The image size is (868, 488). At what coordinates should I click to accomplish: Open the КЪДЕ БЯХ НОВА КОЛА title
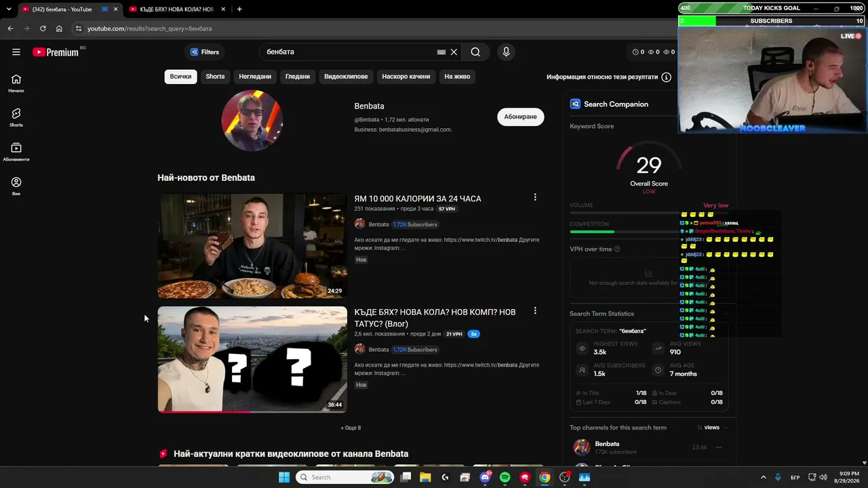(435, 318)
